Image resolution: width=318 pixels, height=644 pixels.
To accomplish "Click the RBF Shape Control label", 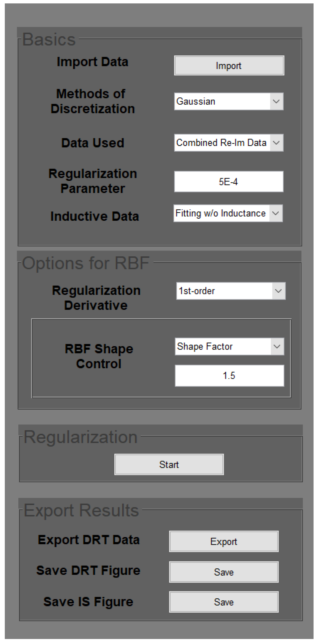I will click(x=99, y=356).
